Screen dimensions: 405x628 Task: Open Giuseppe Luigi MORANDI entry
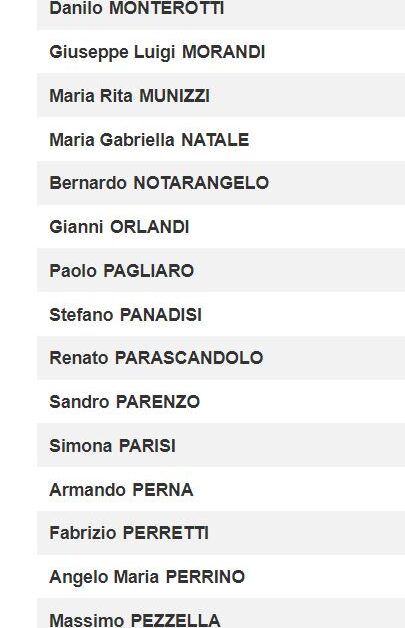click(x=221, y=52)
